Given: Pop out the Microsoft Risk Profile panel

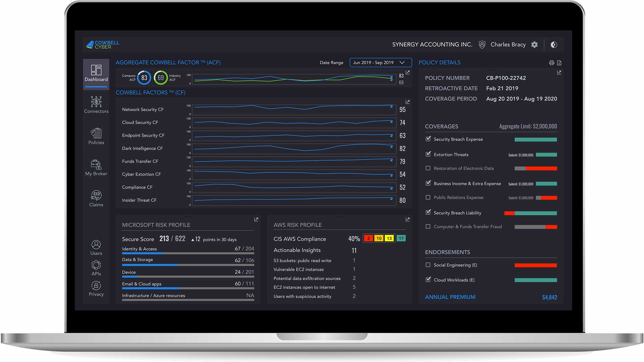Looking at the screenshot, I should click(256, 219).
